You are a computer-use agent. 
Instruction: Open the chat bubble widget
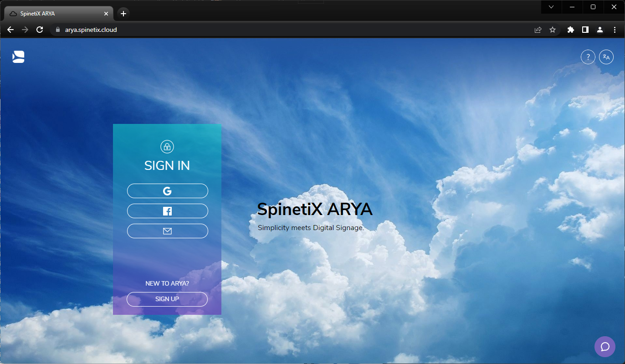click(x=605, y=347)
